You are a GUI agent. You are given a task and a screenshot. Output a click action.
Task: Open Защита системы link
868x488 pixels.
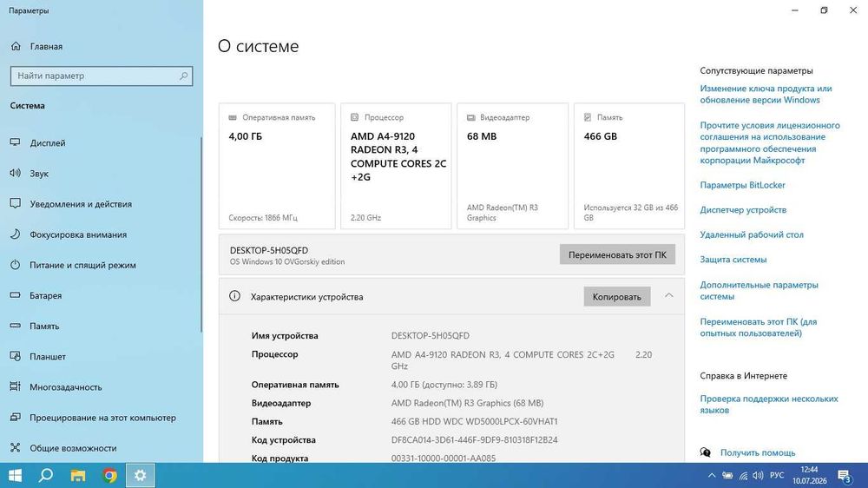click(733, 260)
